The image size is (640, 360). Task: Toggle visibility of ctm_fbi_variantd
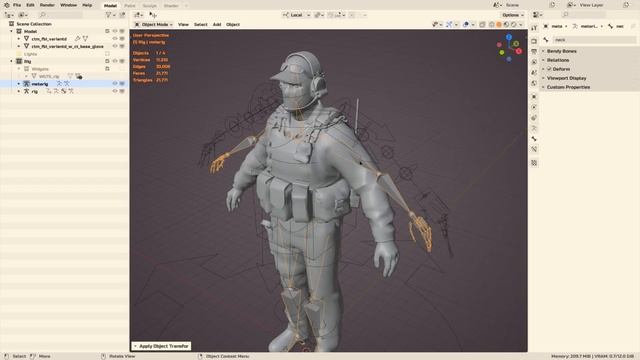coord(115,39)
